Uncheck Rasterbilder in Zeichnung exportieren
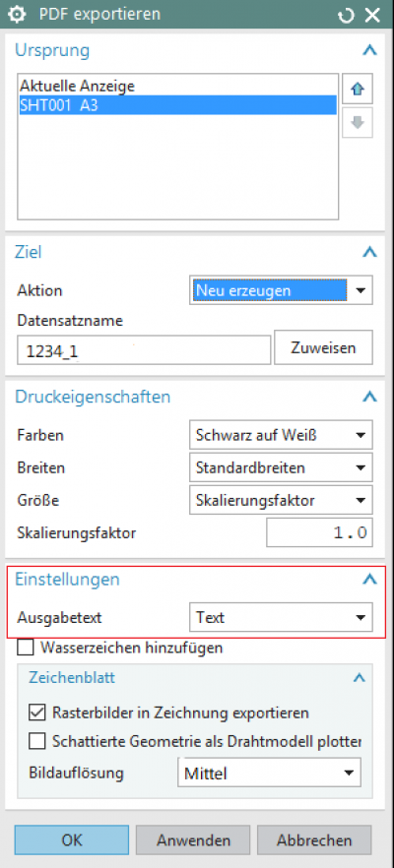Viewport: 394px width, 868px height. pos(36,713)
